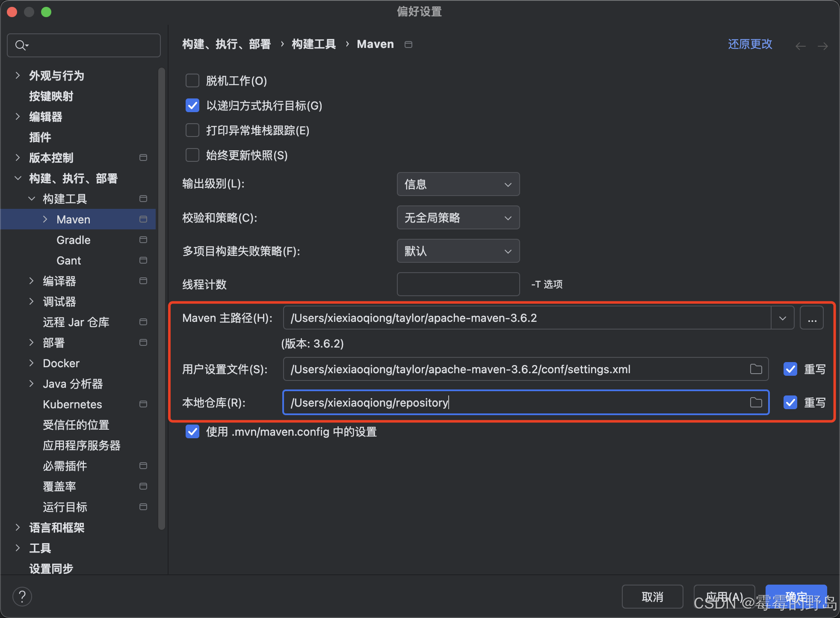
Task: Open folder picker for user settings file path
Action: (x=756, y=369)
